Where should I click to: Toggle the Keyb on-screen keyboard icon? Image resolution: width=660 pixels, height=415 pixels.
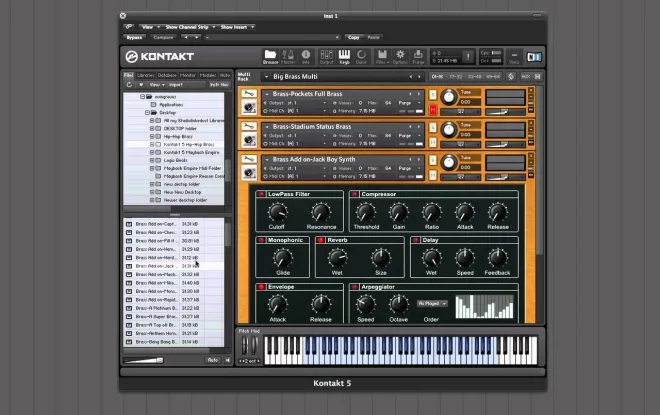point(344,56)
